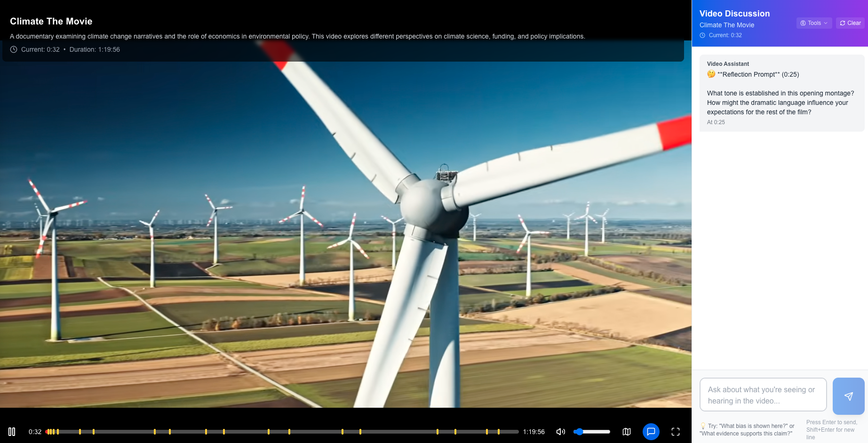Viewport: 868px width, 443px height.
Task: Click the last yellow marker before 1:19:56
Action: [x=499, y=432]
